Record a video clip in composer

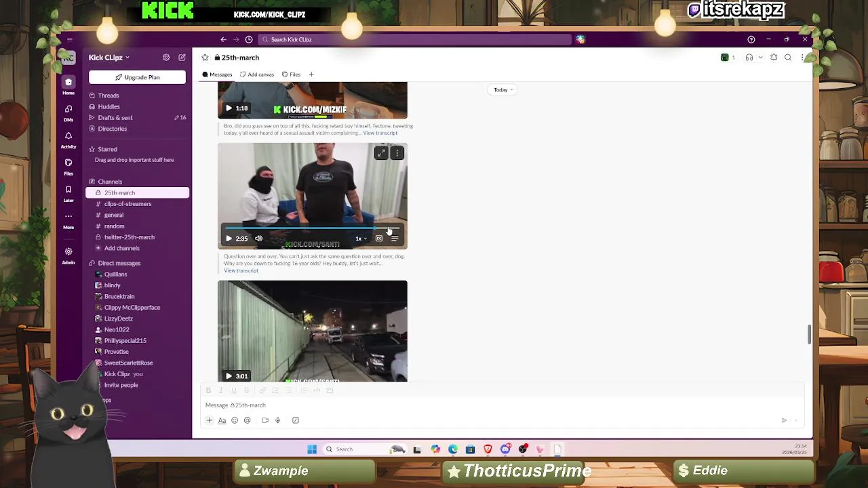click(x=265, y=420)
